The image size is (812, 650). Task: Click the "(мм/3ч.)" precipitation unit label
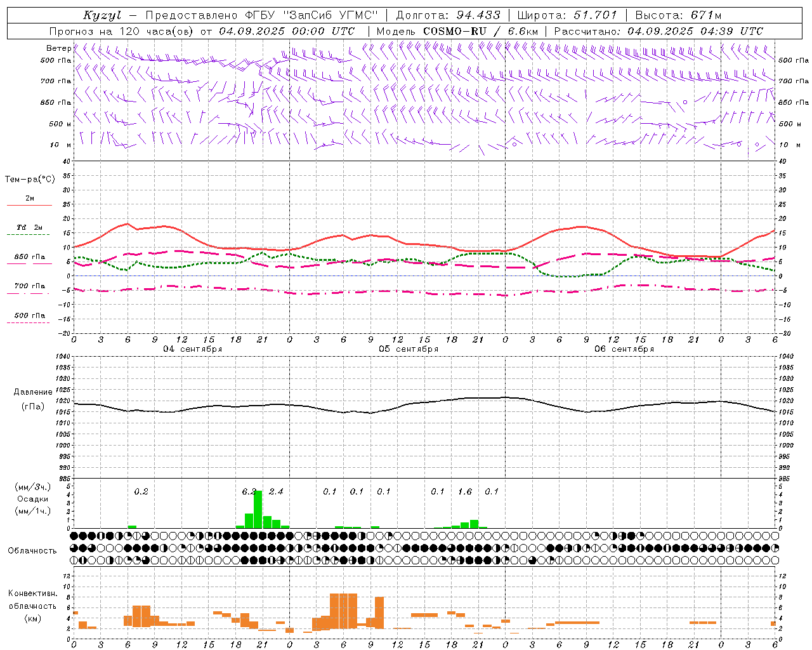coord(33,487)
